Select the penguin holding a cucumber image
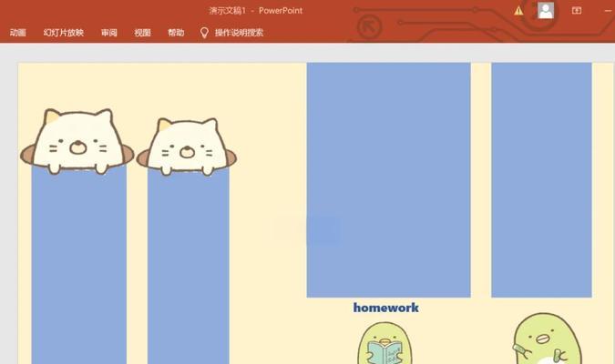 (x=548, y=339)
